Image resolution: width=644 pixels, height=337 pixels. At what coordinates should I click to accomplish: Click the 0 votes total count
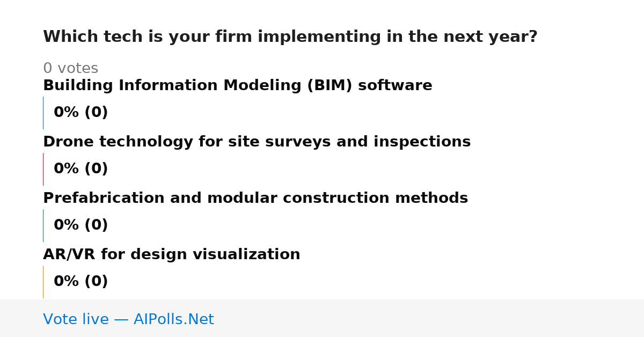pos(70,69)
